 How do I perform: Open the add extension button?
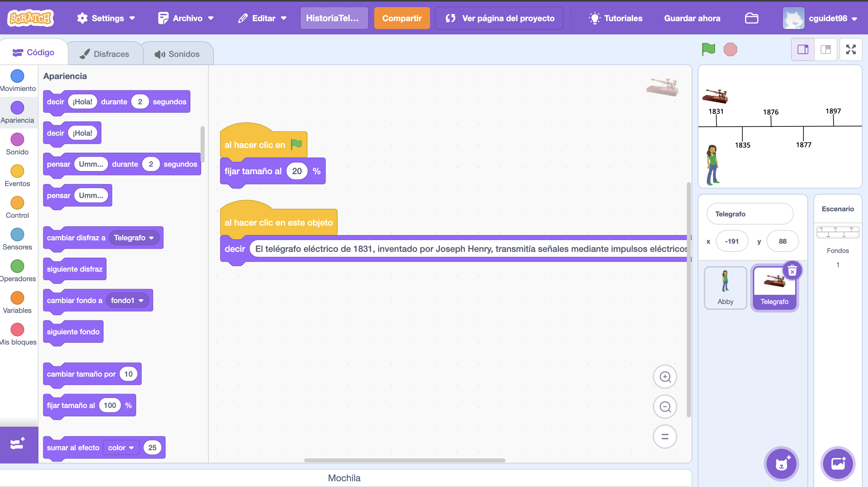click(x=18, y=444)
